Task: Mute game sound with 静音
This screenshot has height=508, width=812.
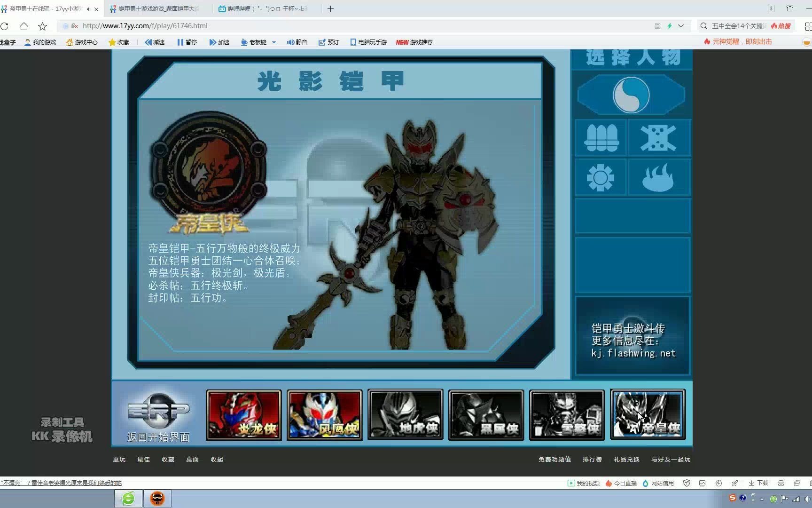Action: (297, 42)
